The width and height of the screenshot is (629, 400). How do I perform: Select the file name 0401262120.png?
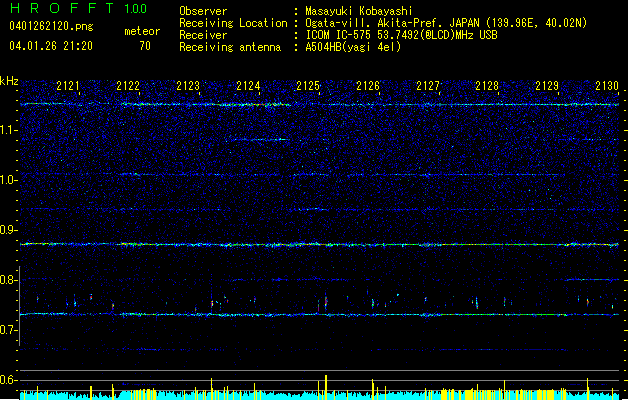pyautogui.click(x=51, y=26)
